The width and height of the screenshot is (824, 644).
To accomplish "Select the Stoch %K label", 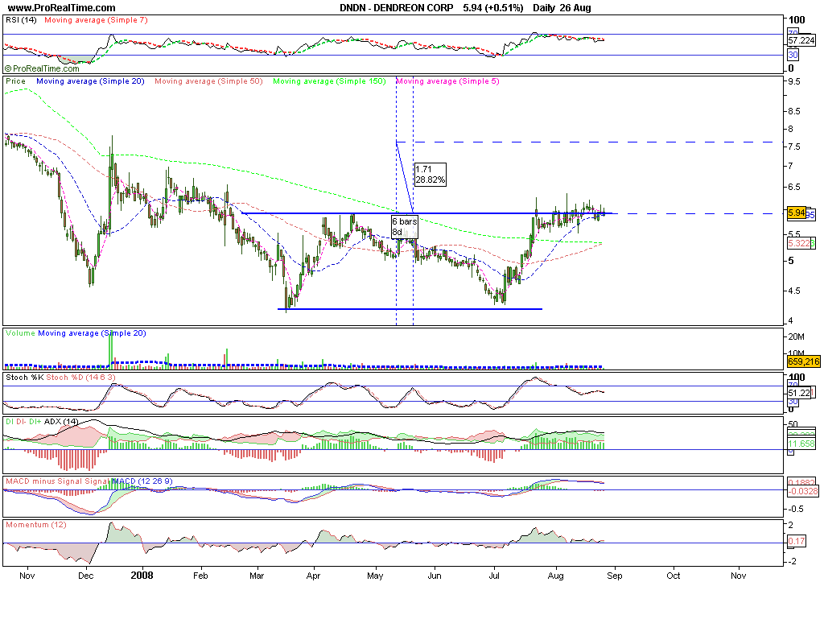I will pos(25,377).
